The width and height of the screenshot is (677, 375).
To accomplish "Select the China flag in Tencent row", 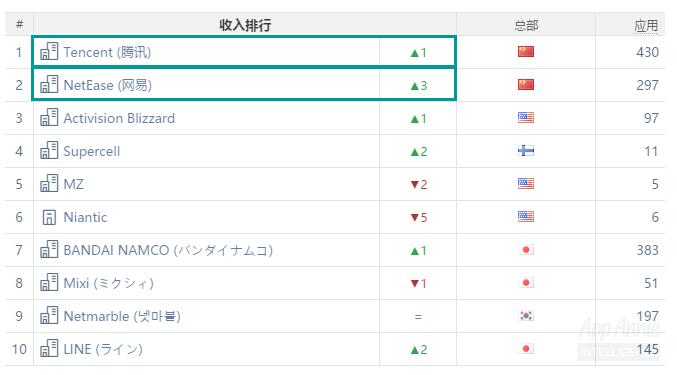I will (525, 52).
